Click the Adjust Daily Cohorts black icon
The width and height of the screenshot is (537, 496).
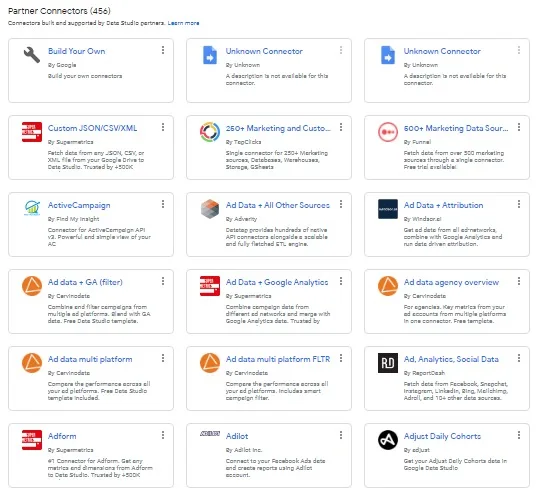coord(388,440)
